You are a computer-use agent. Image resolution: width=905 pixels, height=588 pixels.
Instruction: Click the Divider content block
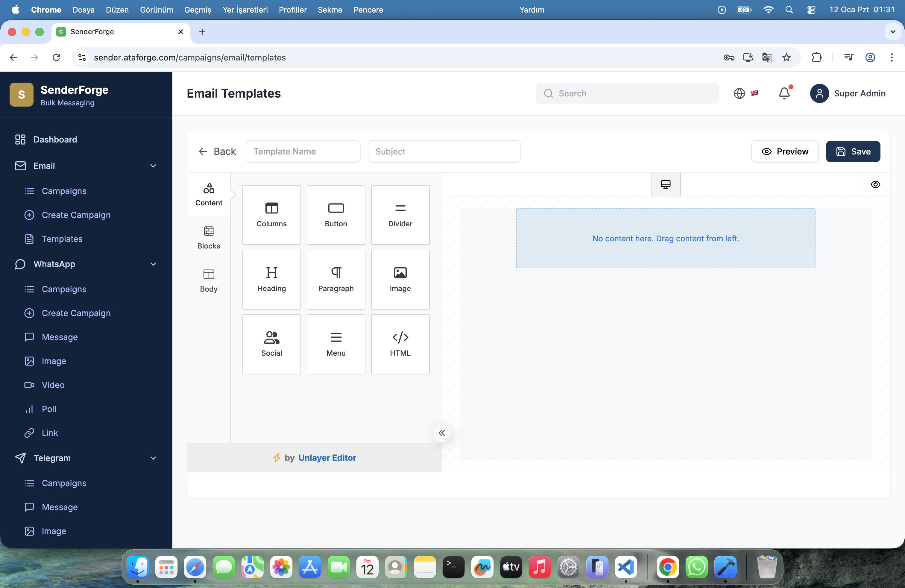click(x=400, y=215)
